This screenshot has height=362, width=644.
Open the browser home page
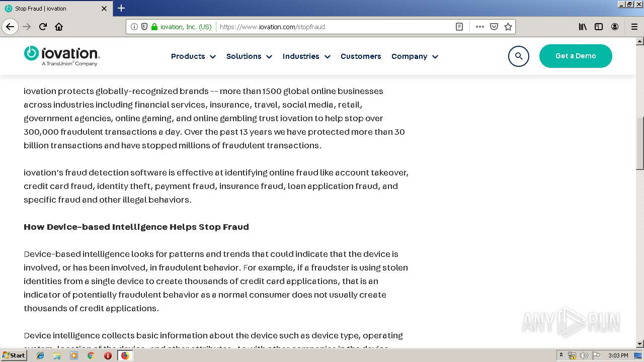click(59, 27)
